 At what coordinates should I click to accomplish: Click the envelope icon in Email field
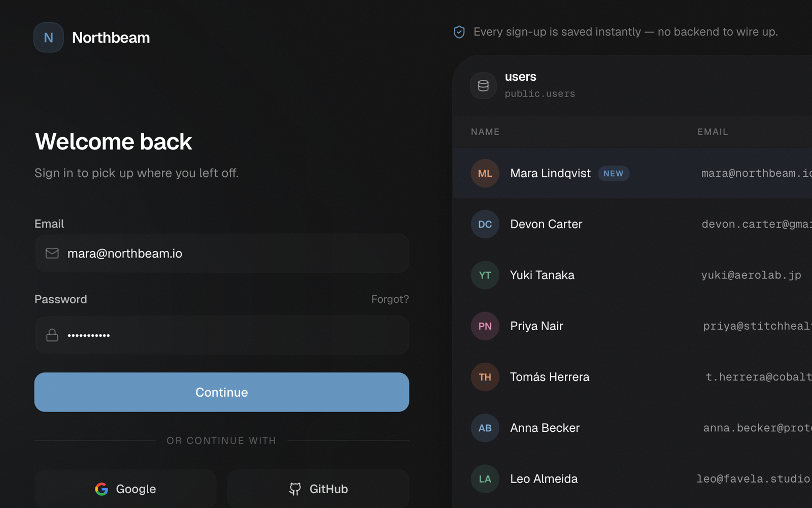pos(52,253)
